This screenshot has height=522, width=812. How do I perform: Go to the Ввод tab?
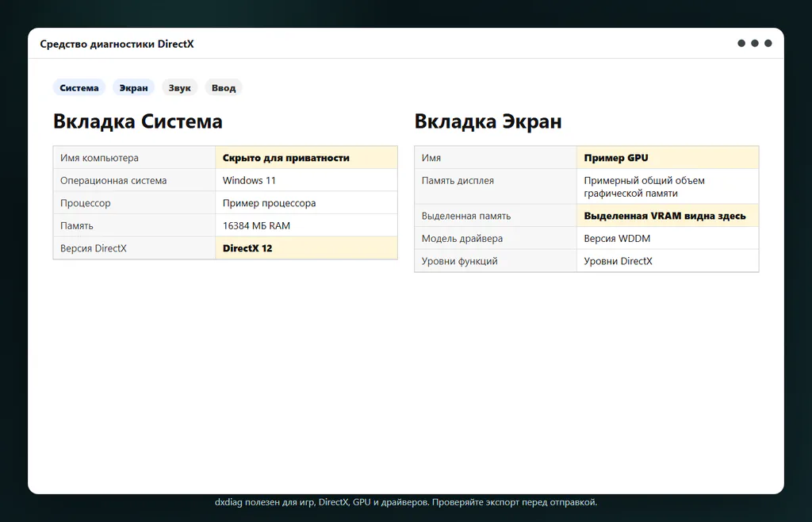[x=224, y=87]
